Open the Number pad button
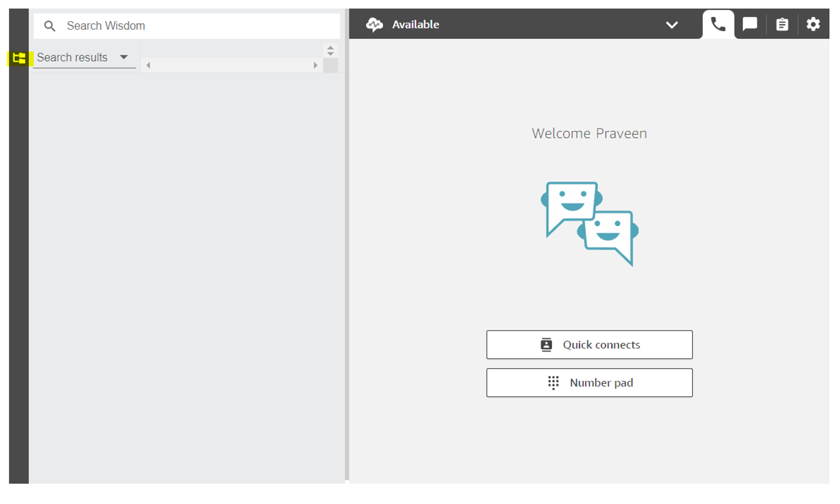The height and width of the screenshot is (504, 840). (x=589, y=383)
